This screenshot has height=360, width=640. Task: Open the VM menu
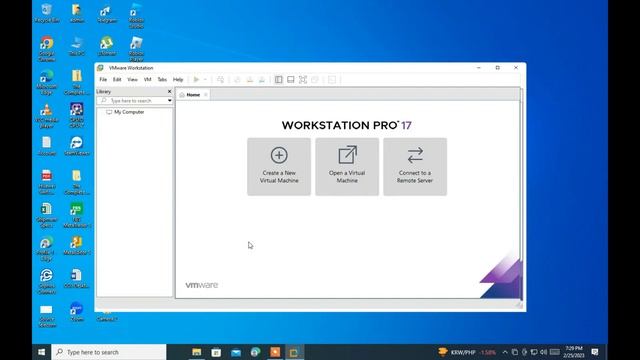(x=147, y=80)
